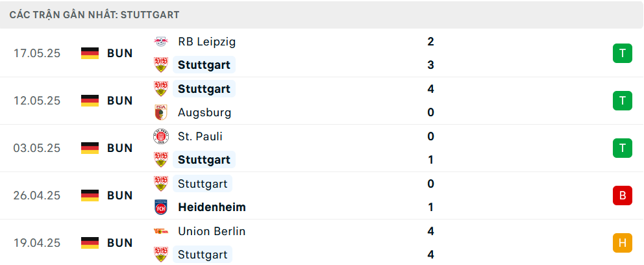Click the St. Pauli club crest
The image size is (644, 265).
(x=160, y=136)
